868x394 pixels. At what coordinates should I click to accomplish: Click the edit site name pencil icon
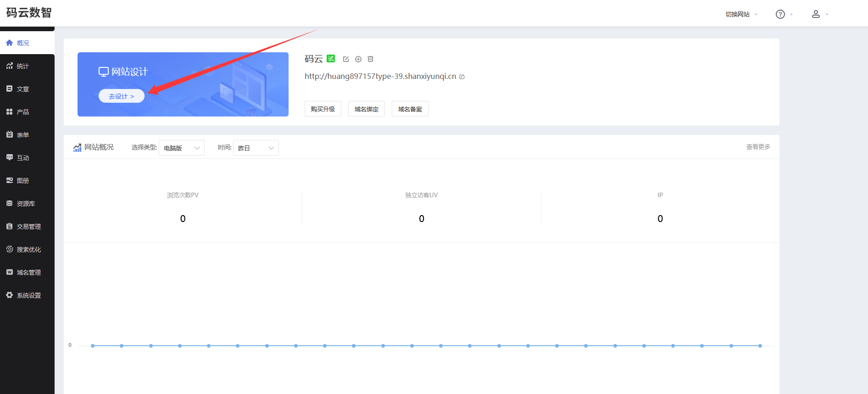pyautogui.click(x=346, y=59)
